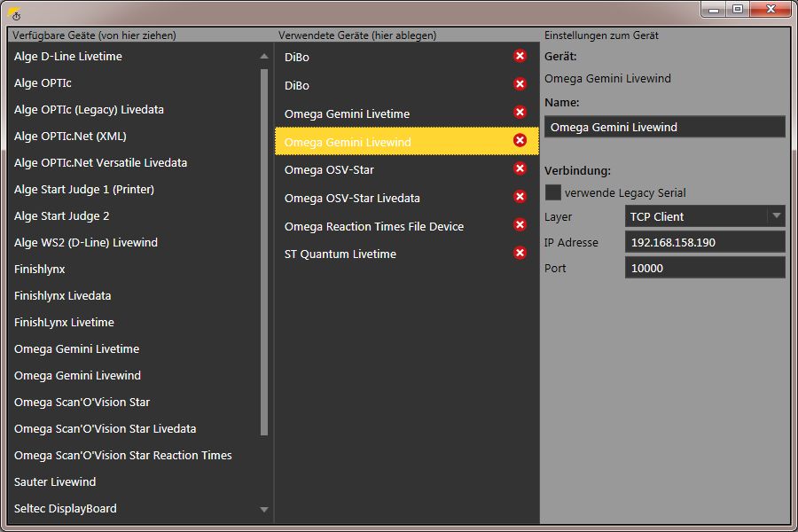This screenshot has width=798, height=532.
Task: Select Alge OPTIc (Legacy) Livedata
Action: tap(89, 109)
